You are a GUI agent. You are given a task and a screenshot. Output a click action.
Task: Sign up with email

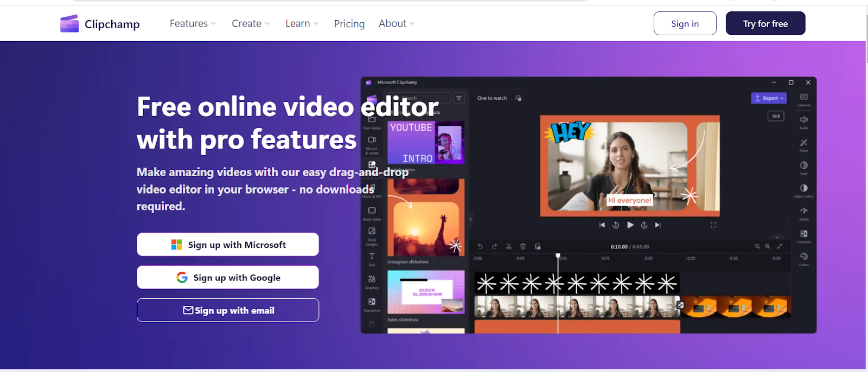coord(228,310)
